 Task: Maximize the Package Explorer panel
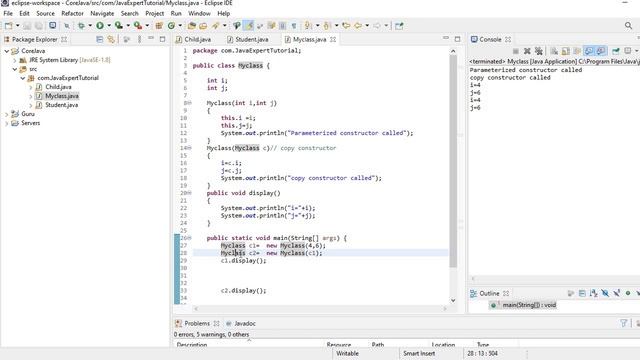point(162,39)
